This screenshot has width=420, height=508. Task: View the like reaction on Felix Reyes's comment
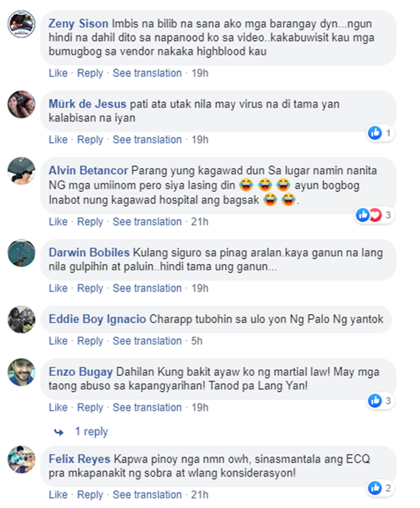coord(381,488)
